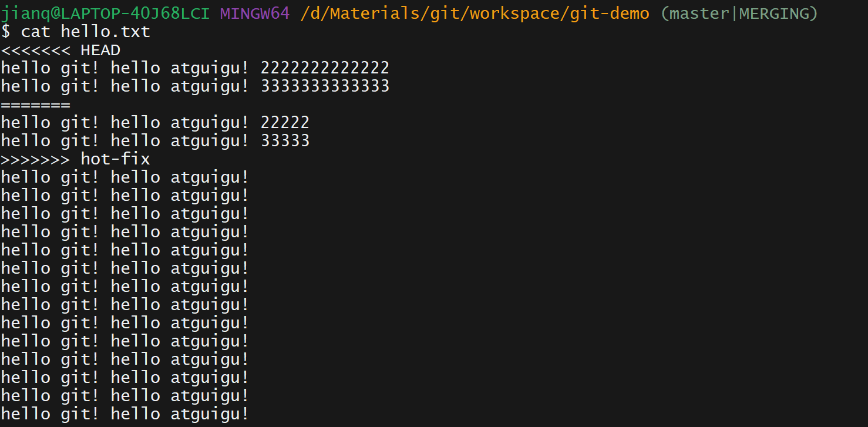Click the line ending in 2222222222222
The width and height of the screenshot is (868, 427).
click(195, 68)
